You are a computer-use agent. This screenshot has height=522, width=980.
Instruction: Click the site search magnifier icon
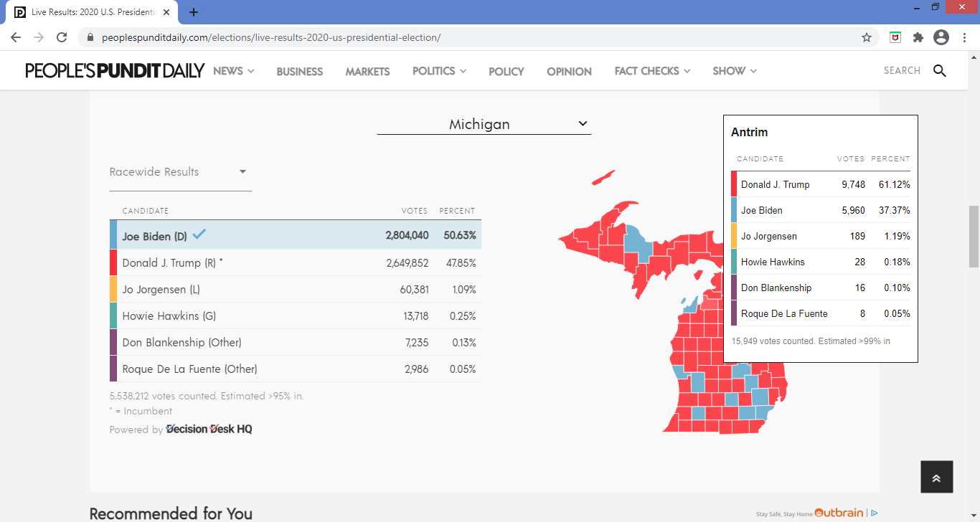(940, 70)
